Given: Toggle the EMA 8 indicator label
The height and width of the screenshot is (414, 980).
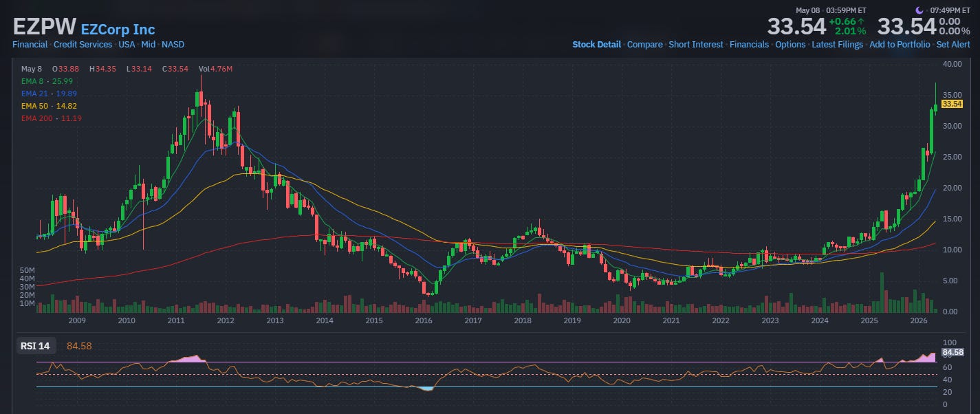Looking at the screenshot, I should pyautogui.click(x=40, y=81).
